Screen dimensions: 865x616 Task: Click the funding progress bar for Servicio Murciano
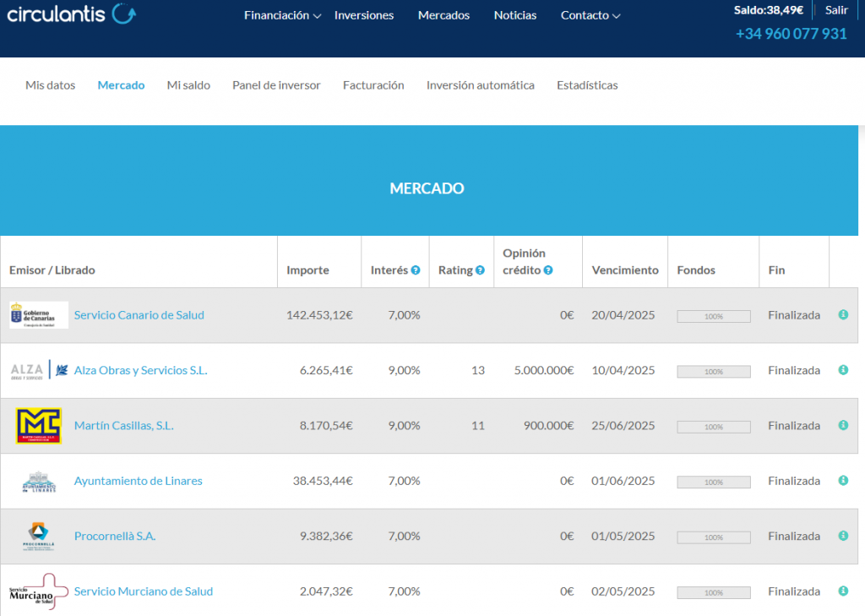[713, 592]
